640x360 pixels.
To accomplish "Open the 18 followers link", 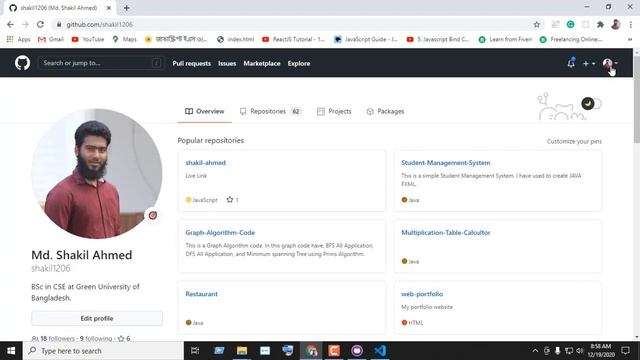I will tap(53, 338).
